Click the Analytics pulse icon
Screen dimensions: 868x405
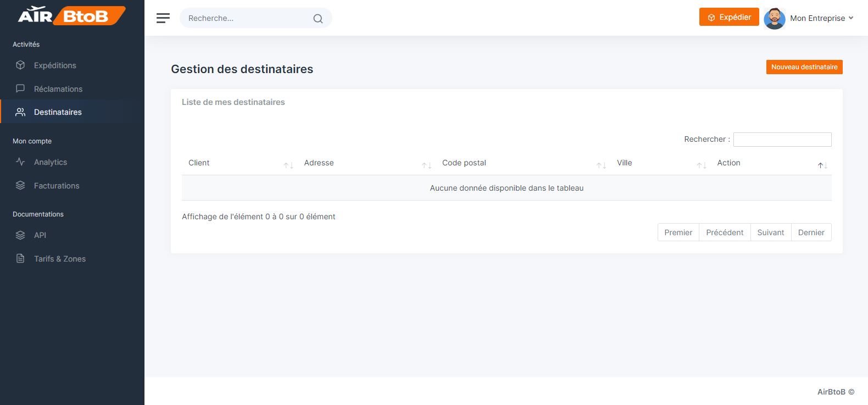coord(20,162)
